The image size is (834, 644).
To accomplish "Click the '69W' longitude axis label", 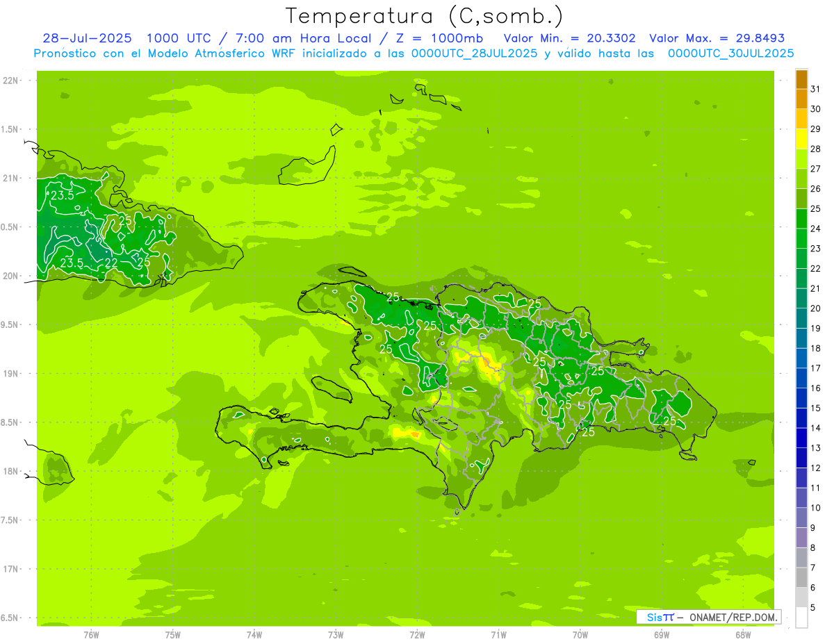I will [x=662, y=634].
